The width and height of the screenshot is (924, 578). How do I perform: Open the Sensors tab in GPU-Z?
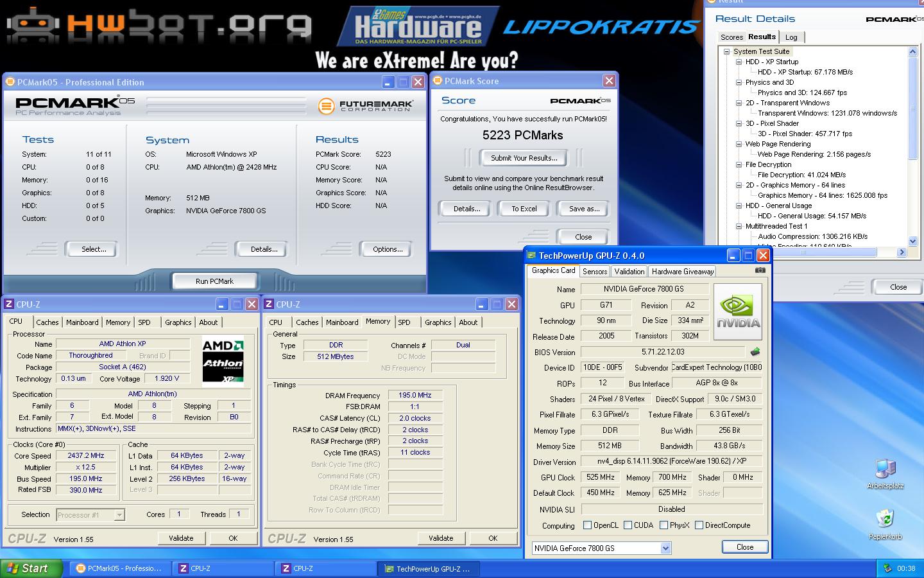click(x=595, y=272)
